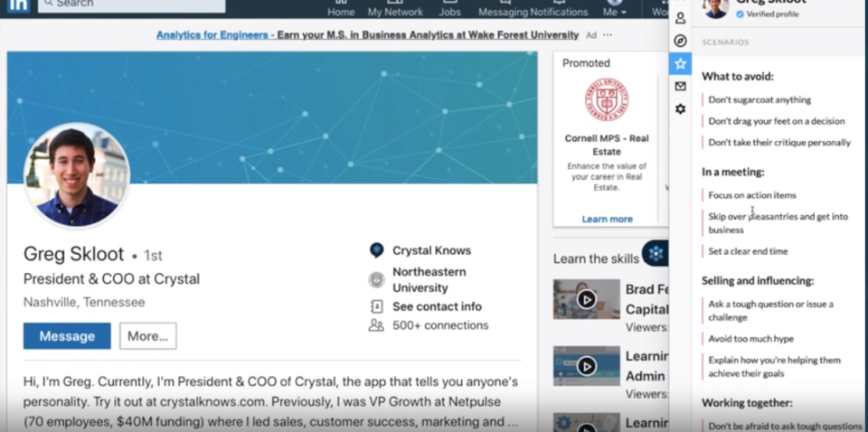Open the More... profile actions dropdown
The height and width of the screenshot is (432, 868).
pos(147,336)
